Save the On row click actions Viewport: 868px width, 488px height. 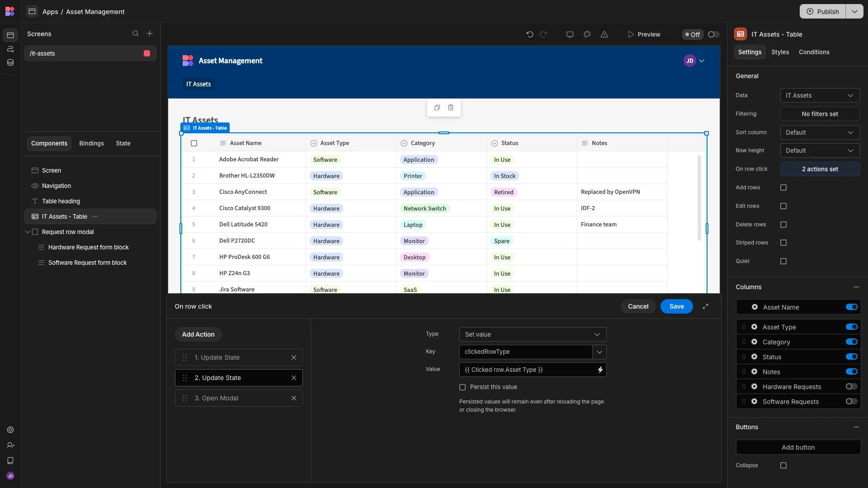[677, 306]
